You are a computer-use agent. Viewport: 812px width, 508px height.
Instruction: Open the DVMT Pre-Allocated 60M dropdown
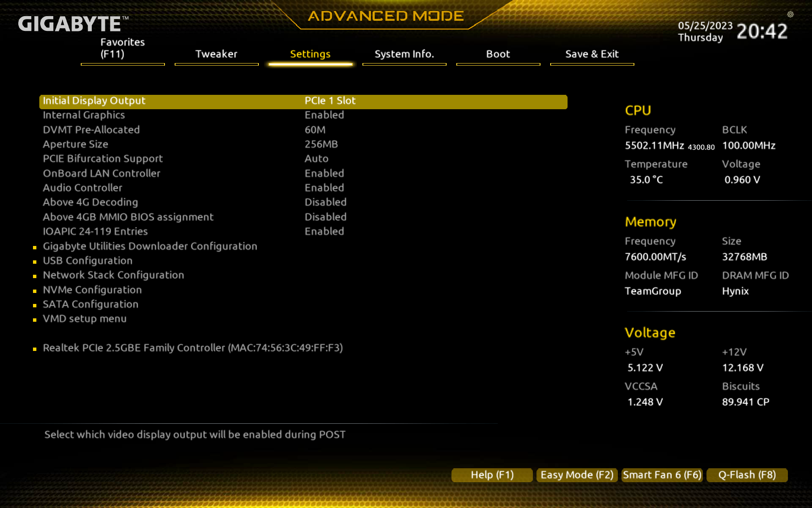[x=315, y=130]
